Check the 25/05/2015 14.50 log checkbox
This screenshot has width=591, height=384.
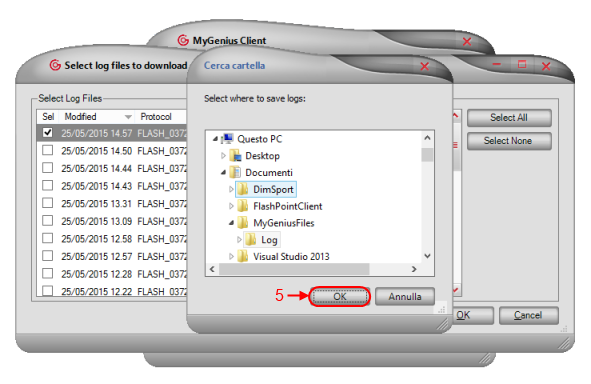click(47, 150)
